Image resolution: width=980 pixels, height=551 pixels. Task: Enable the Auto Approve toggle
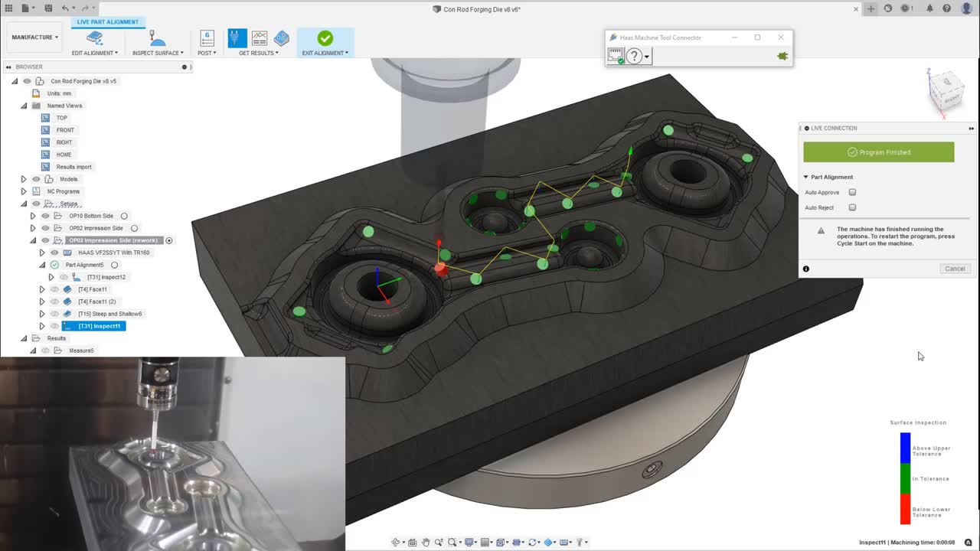click(x=852, y=192)
